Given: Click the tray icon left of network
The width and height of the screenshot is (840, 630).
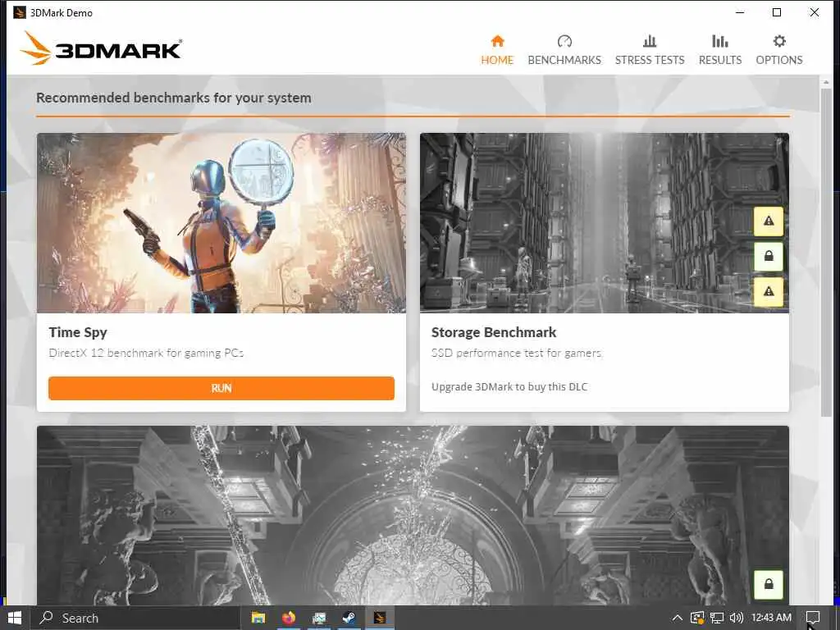Looking at the screenshot, I should tap(697, 619).
